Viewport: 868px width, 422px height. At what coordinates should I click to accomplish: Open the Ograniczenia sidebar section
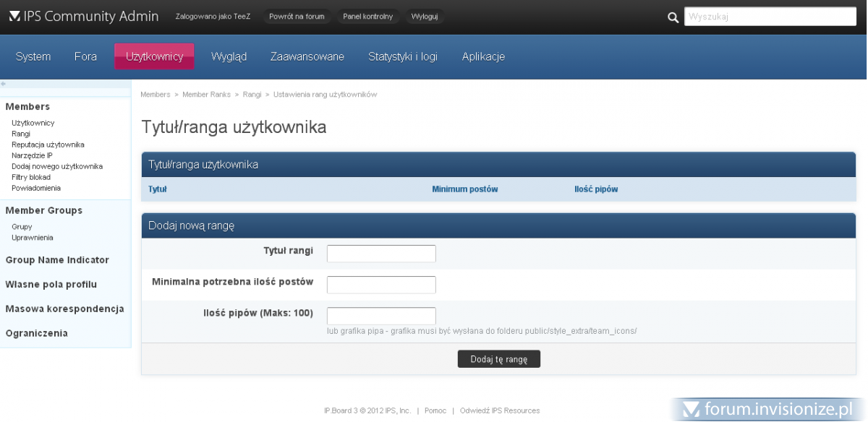[x=36, y=334]
